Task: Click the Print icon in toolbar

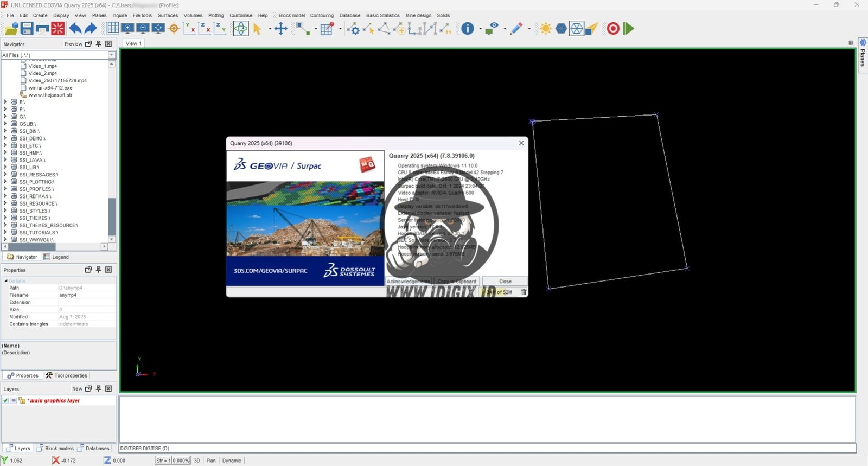Action: (x=42, y=29)
